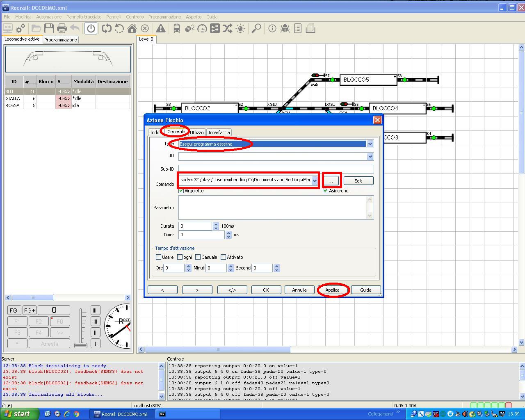Select the GIALLA locomotive row

coord(68,98)
